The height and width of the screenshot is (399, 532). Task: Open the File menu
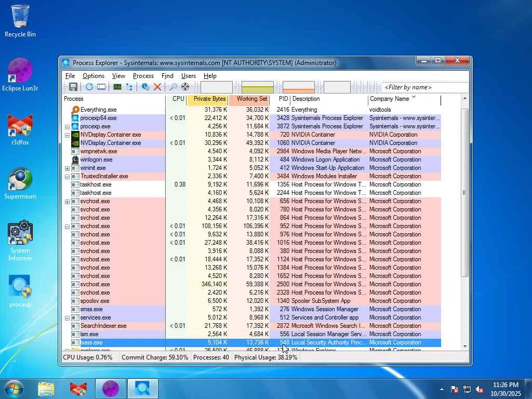70,76
